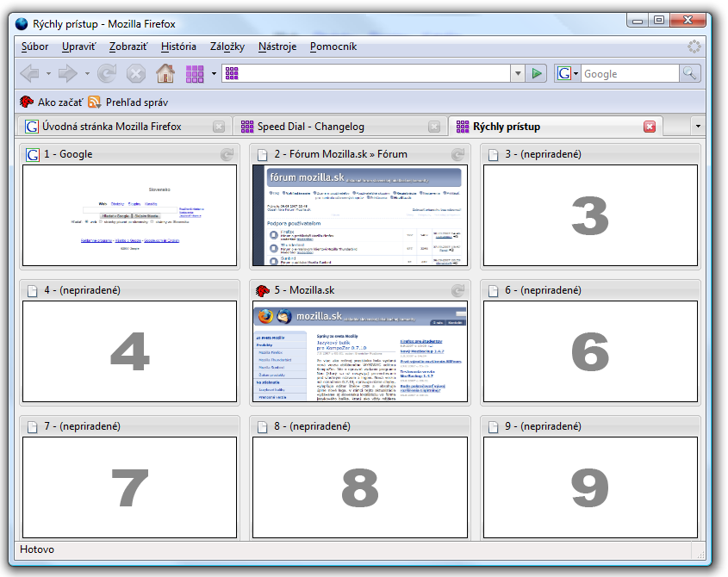
Task: Click the Ako začať bookmark dinosaur icon
Action: click(x=27, y=102)
